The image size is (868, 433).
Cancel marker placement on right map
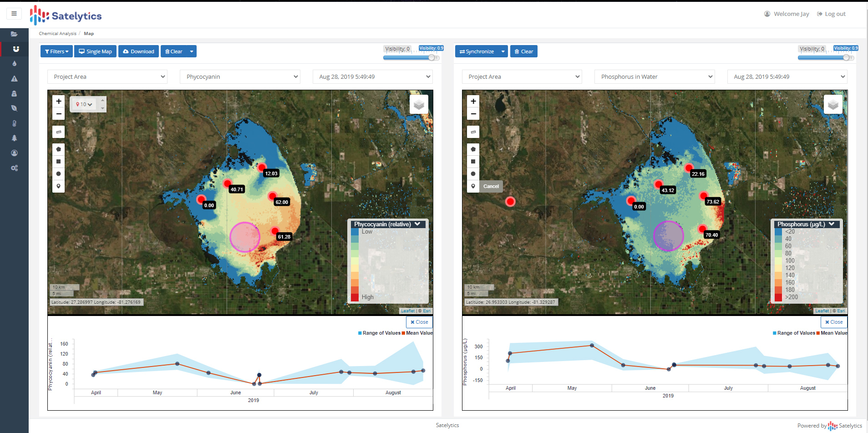pos(491,186)
